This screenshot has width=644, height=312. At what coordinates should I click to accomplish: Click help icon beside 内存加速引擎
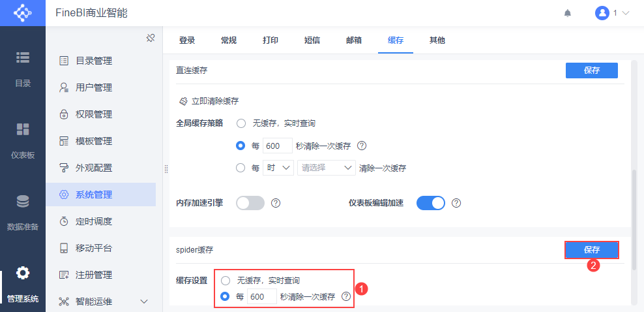point(276,203)
